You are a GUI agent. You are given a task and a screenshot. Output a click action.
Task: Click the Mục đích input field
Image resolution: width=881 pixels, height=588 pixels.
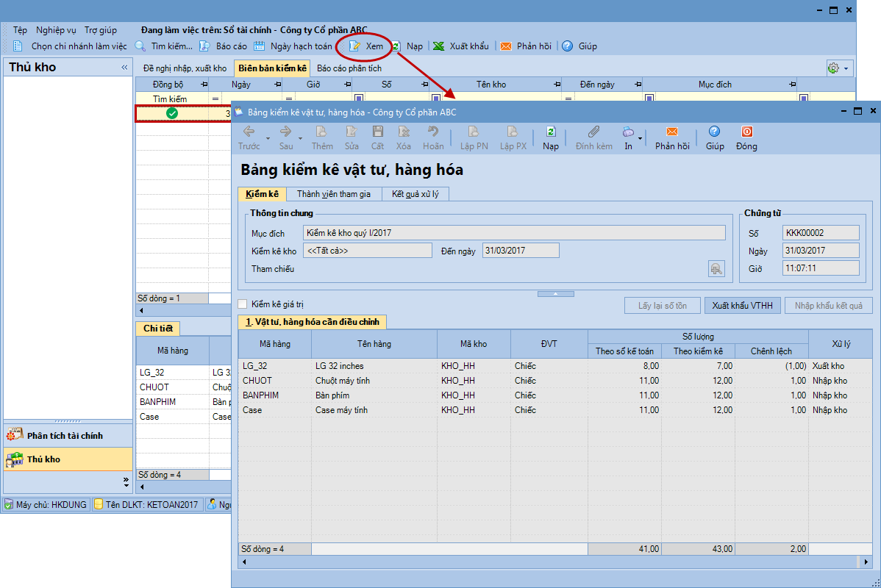click(515, 233)
